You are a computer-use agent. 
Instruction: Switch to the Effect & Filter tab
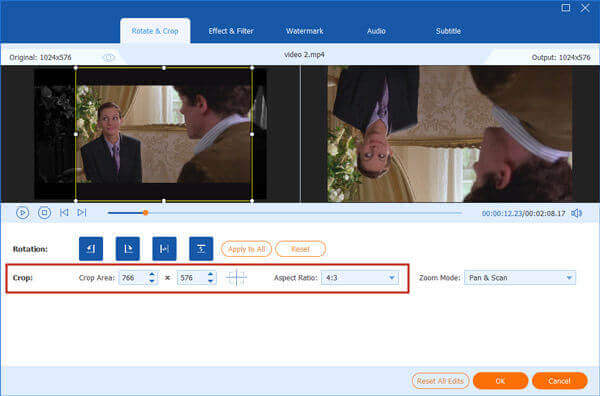pyautogui.click(x=231, y=31)
